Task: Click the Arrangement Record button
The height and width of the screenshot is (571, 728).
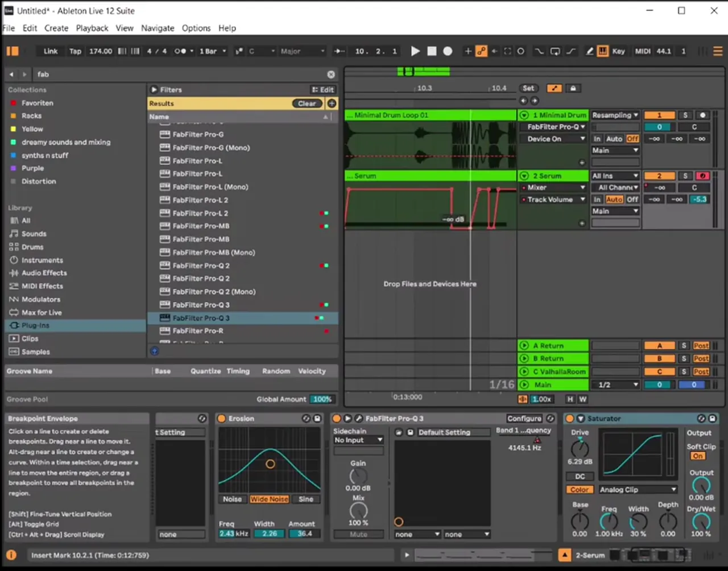Action: click(448, 51)
